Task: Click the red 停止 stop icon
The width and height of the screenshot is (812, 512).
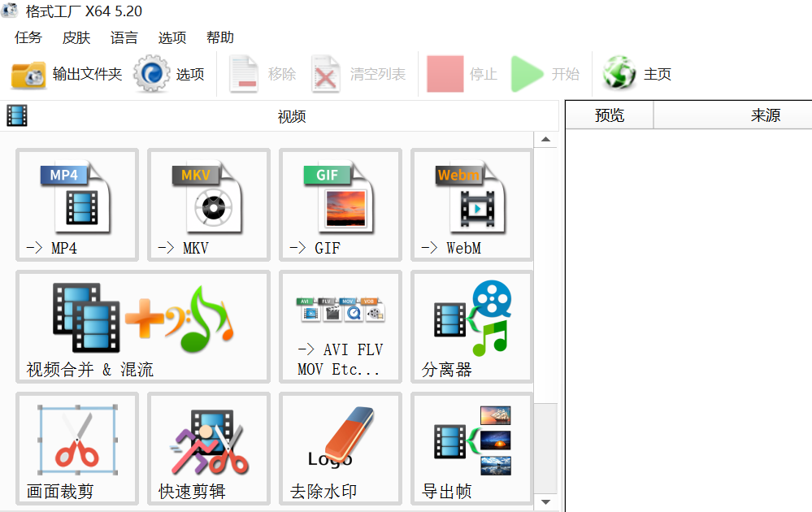Action: coord(445,74)
